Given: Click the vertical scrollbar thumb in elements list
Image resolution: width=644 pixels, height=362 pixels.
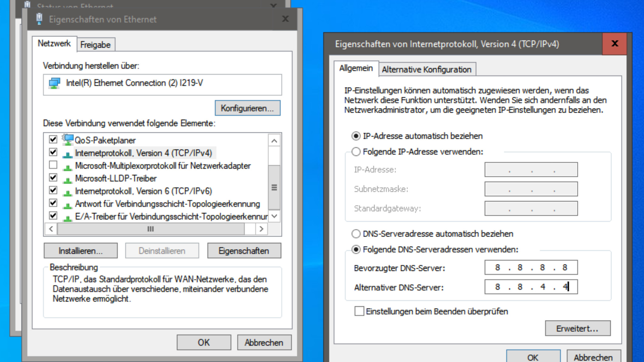Looking at the screenshot, I should tap(274, 187).
